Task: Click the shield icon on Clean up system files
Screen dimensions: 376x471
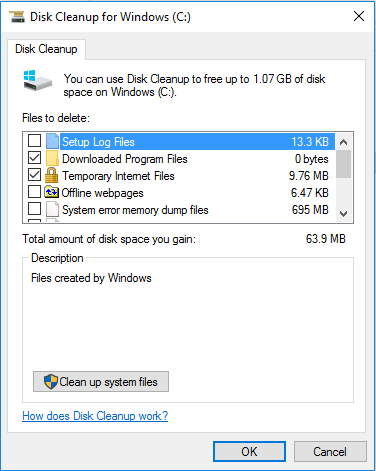Action: (x=51, y=382)
